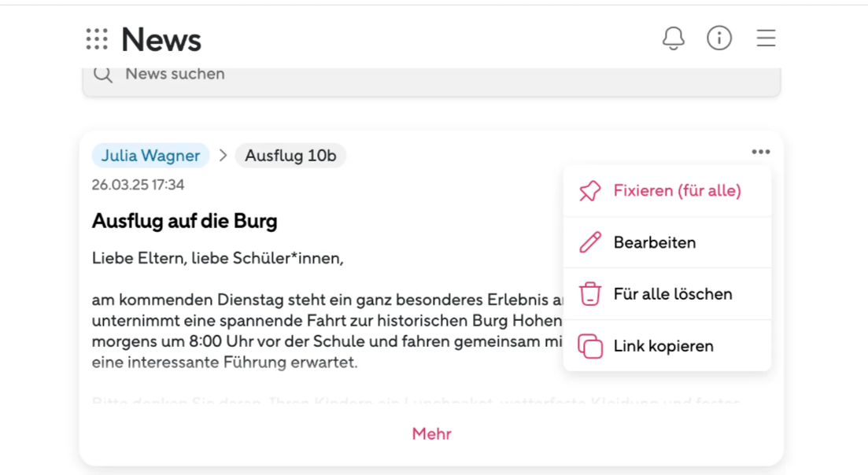
Task: Choose Link kopieren from the menu
Action: 667,346
